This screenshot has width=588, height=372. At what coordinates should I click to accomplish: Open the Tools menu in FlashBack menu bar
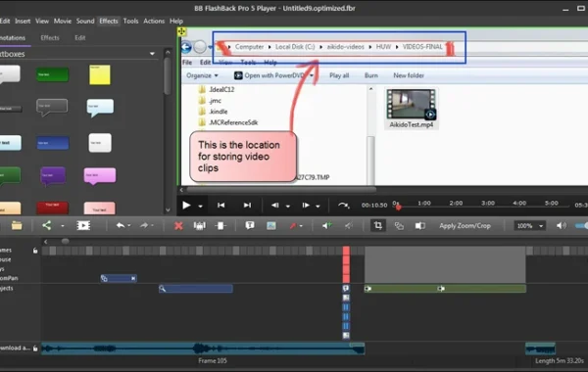130,21
